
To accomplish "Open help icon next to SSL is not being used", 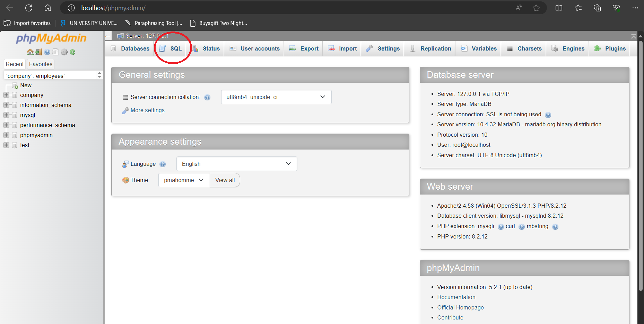I will (x=548, y=115).
